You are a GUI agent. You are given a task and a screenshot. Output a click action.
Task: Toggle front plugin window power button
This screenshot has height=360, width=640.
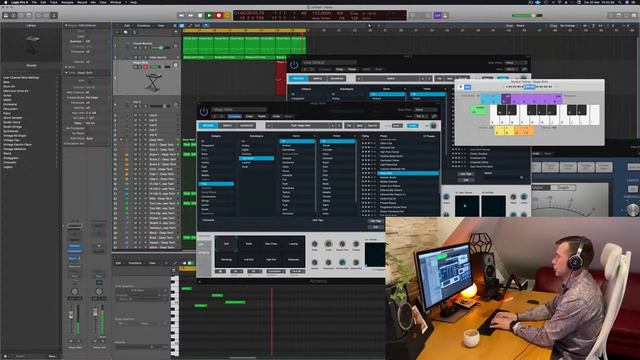[204, 111]
